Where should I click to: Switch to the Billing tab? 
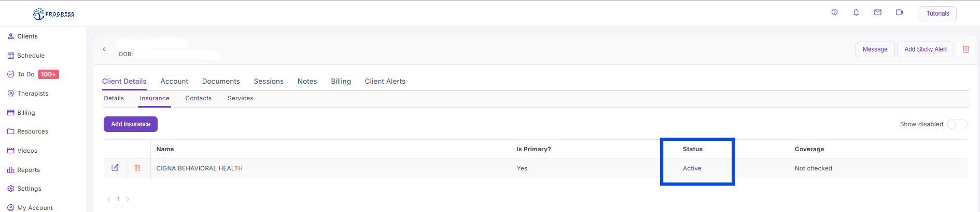[341, 82]
